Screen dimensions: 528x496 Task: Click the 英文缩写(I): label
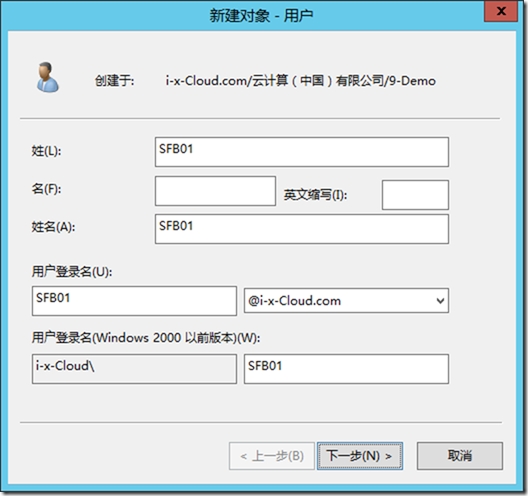tap(315, 195)
